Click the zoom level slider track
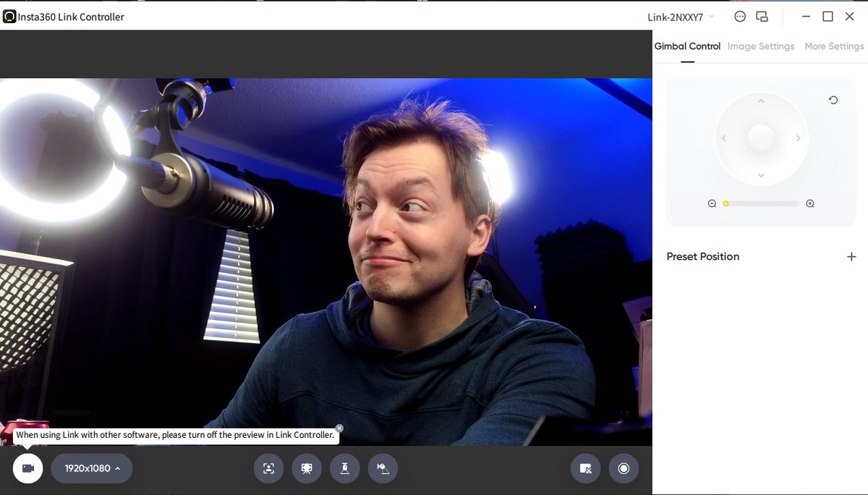868x495 pixels. click(761, 204)
